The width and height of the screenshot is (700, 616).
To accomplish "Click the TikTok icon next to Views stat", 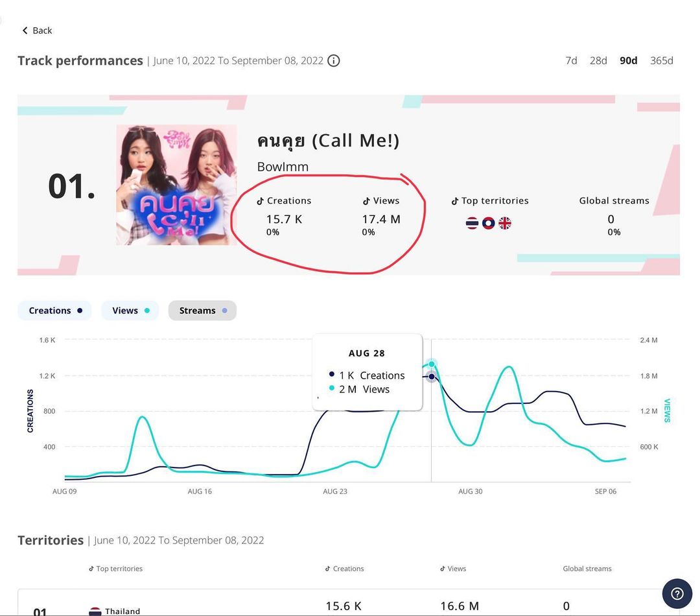I will point(366,201).
